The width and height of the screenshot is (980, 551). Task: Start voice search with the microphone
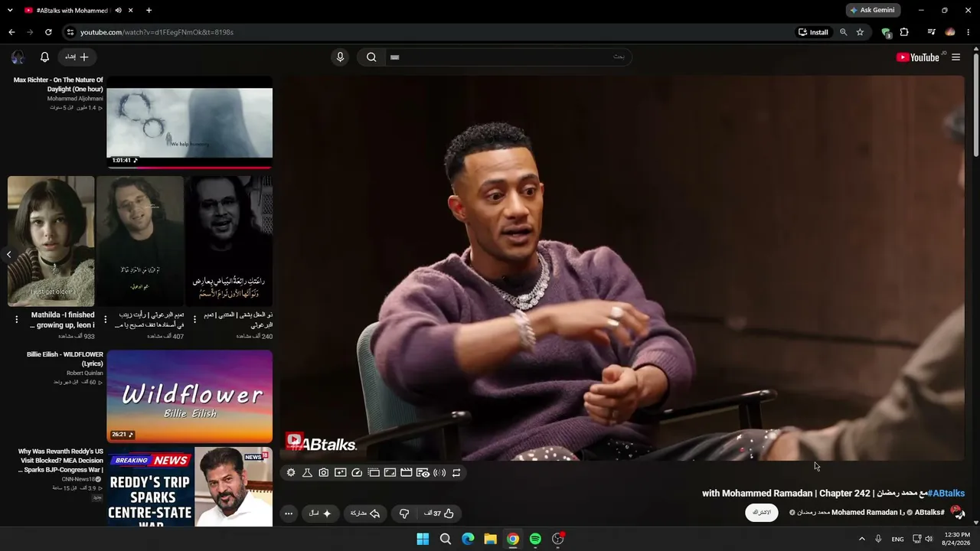[x=340, y=57]
